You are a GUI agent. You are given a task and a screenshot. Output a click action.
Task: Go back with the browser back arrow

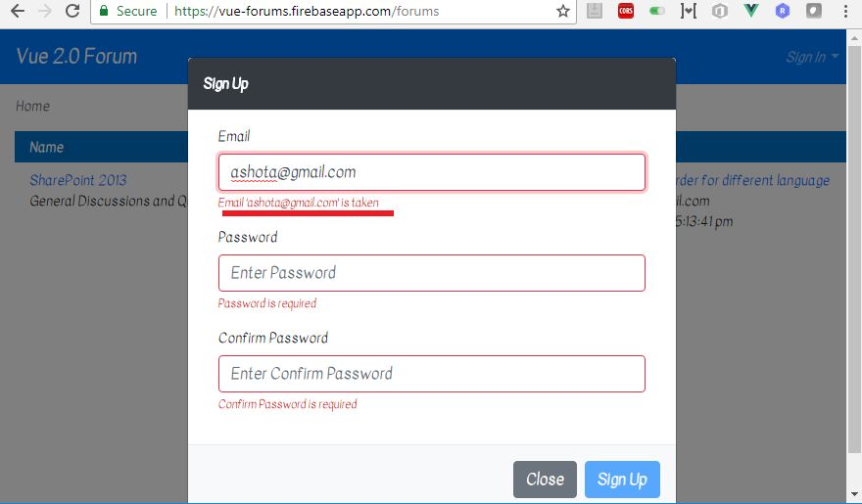(18, 11)
